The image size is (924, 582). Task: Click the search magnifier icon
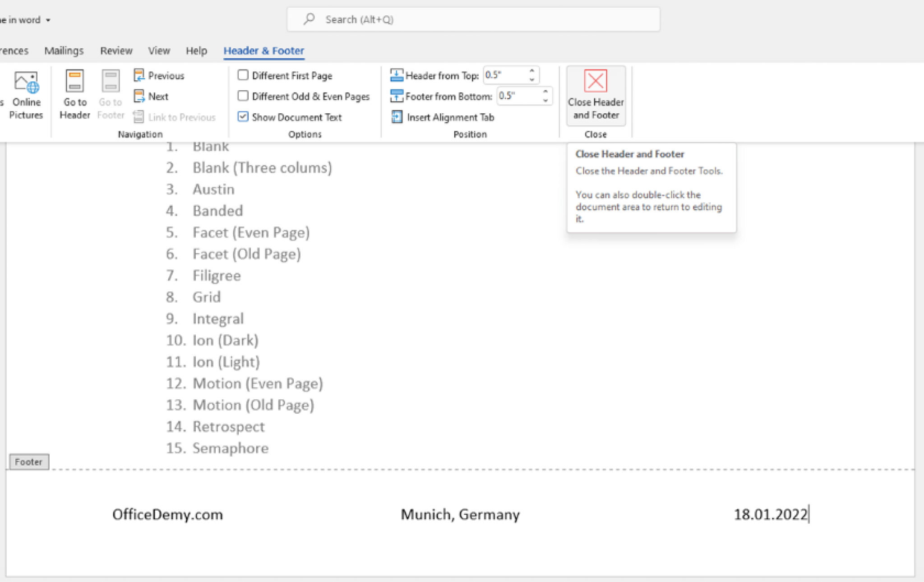coord(309,19)
